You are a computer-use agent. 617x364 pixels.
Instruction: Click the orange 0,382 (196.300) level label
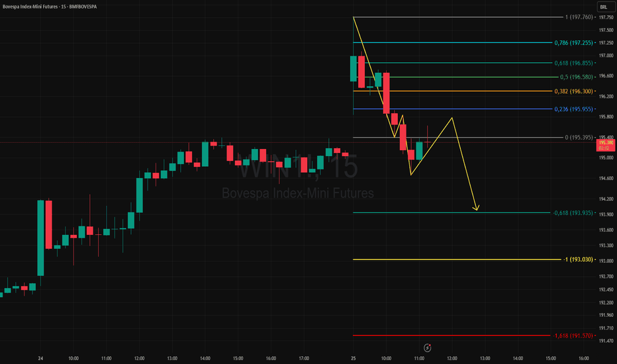(x=573, y=91)
